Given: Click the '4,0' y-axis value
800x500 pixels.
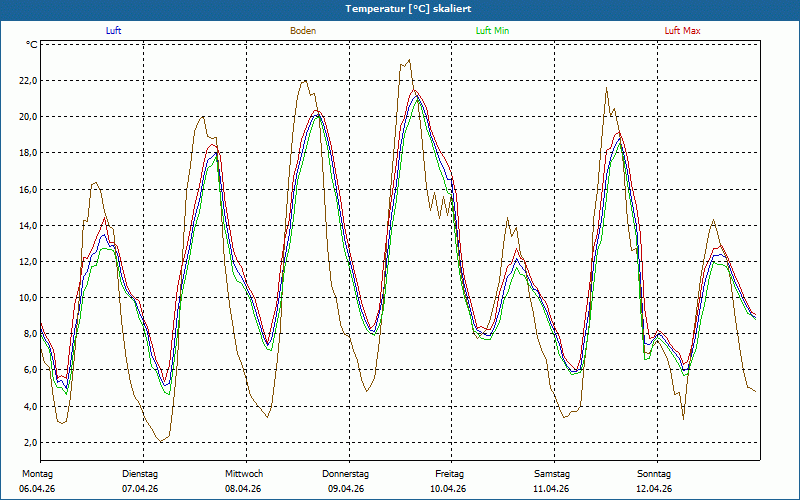Looking at the screenshot, I should pyautogui.click(x=30, y=407).
